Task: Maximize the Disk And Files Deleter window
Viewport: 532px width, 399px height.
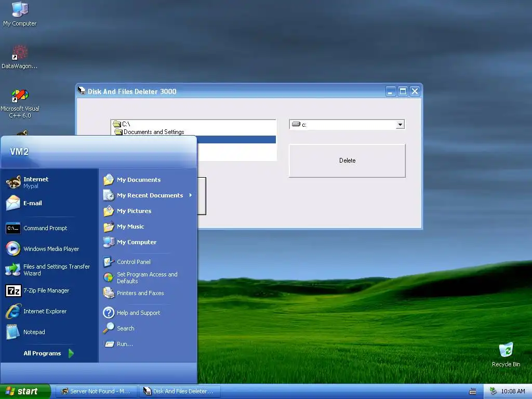Action: (x=403, y=91)
